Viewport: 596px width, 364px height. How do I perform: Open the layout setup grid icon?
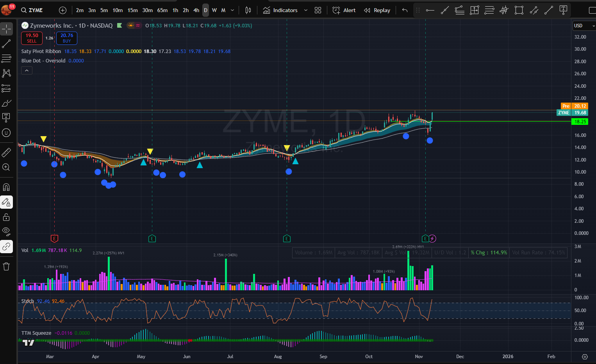(x=318, y=10)
